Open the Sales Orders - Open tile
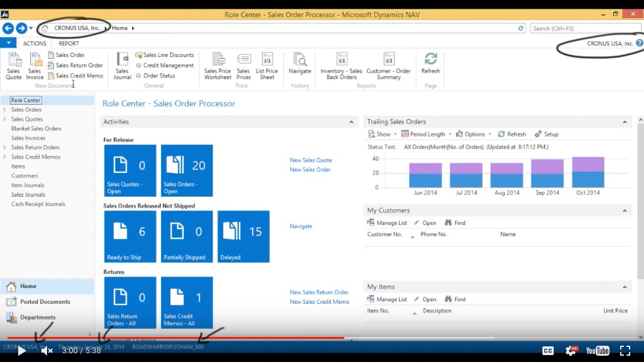 click(187, 170)
